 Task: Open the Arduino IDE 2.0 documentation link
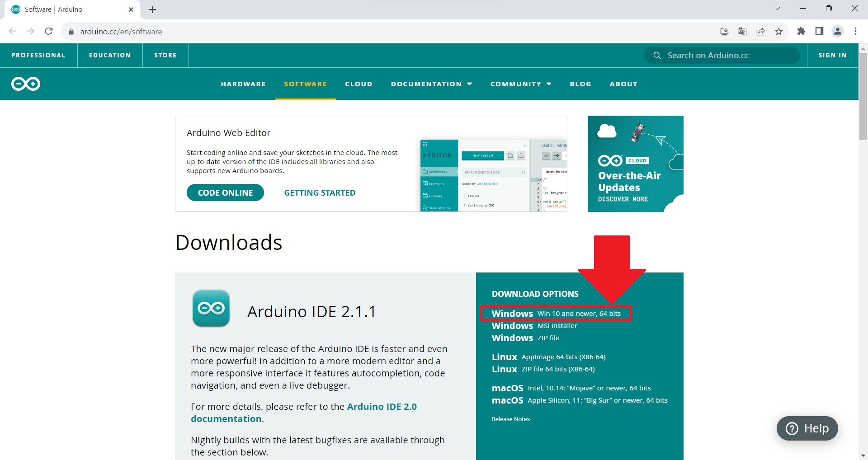304,413
